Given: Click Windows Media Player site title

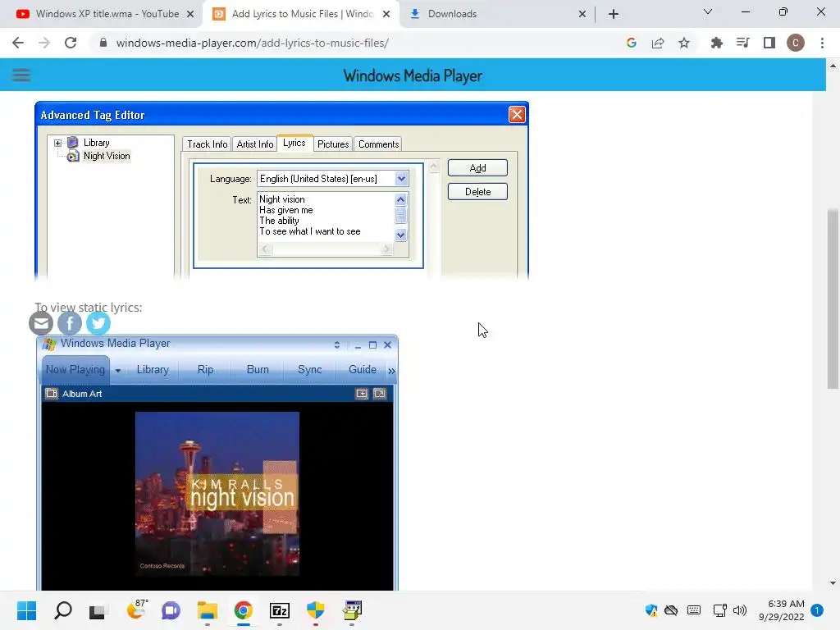Looking at the screenshot, I should coord(413,75).
